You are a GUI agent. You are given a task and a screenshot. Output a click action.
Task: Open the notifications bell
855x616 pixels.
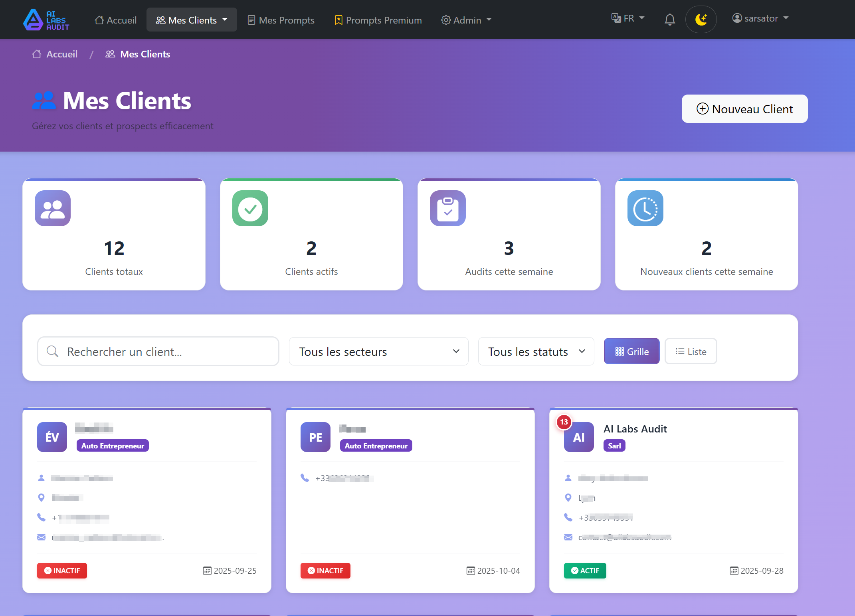pyautogui.click(x=669, y=19)
